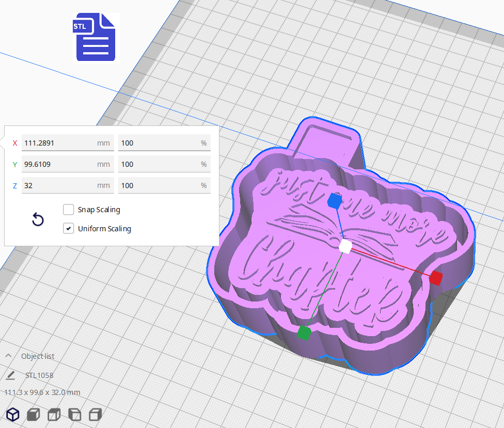Switch to the right side view icon
This screenshot has width=504, height=428.
click(94, 414)
